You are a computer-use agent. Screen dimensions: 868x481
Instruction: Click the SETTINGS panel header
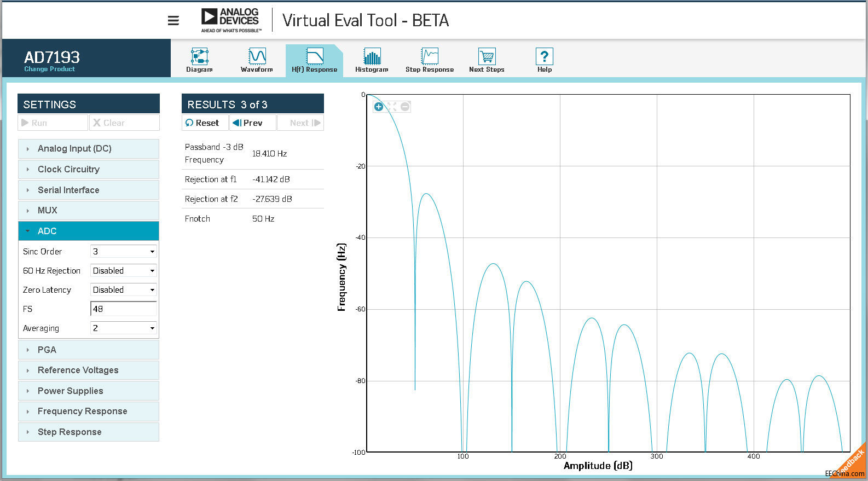coord(89,104)
